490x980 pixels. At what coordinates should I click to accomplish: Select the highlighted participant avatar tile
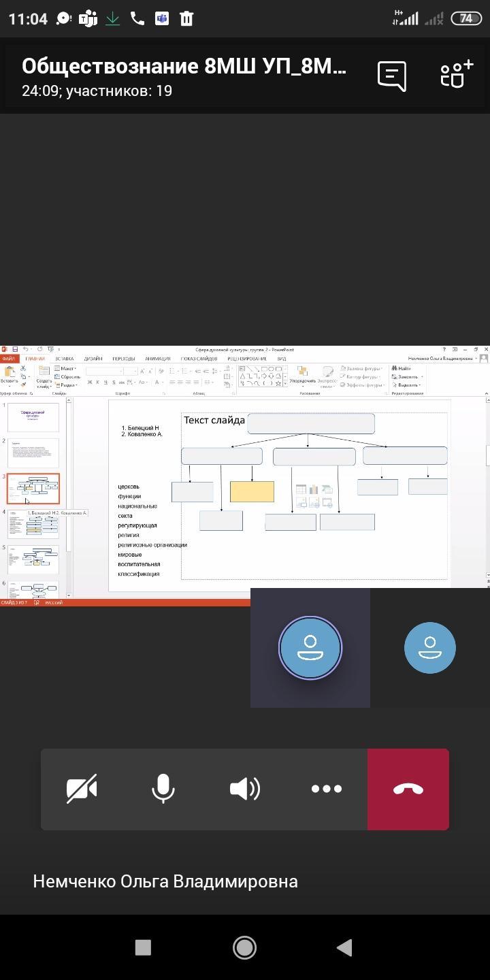tap(310, 648)
